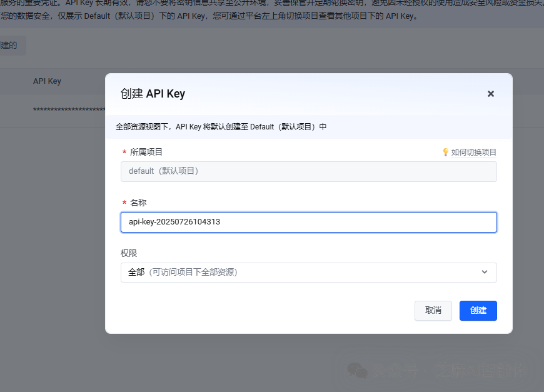Click the WeChat 公众号 watermark icon
The height and width of the screenshot is (392, 544).
(358, 371)
